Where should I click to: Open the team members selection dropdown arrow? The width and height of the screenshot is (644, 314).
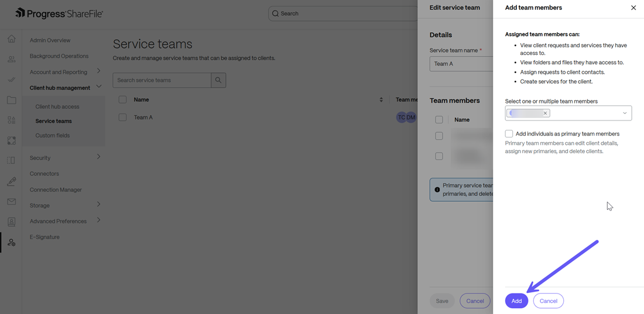pyautogui.click(x=625, y=113)
